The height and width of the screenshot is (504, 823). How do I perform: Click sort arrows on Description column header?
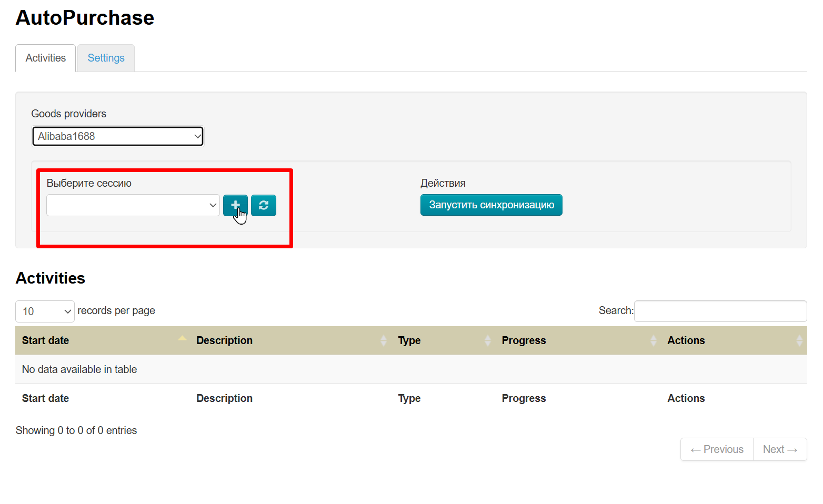(x=383, y=340)
